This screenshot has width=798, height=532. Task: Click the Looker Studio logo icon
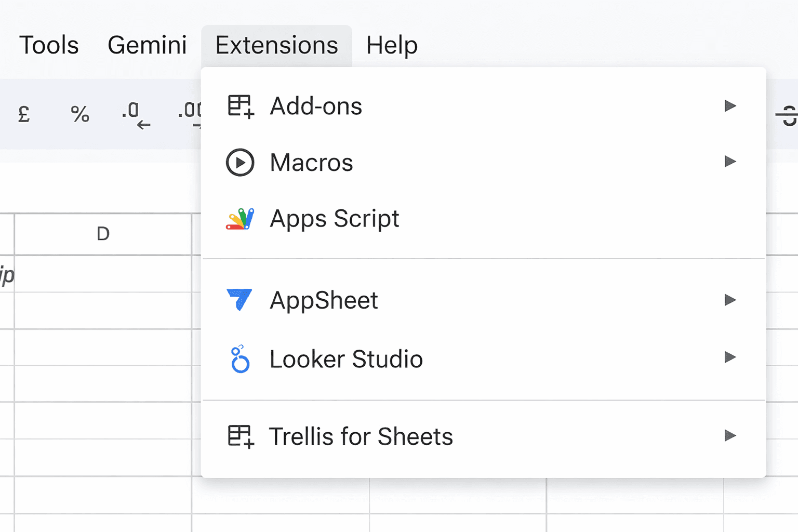pyautogui.click(x=240, y=359)
